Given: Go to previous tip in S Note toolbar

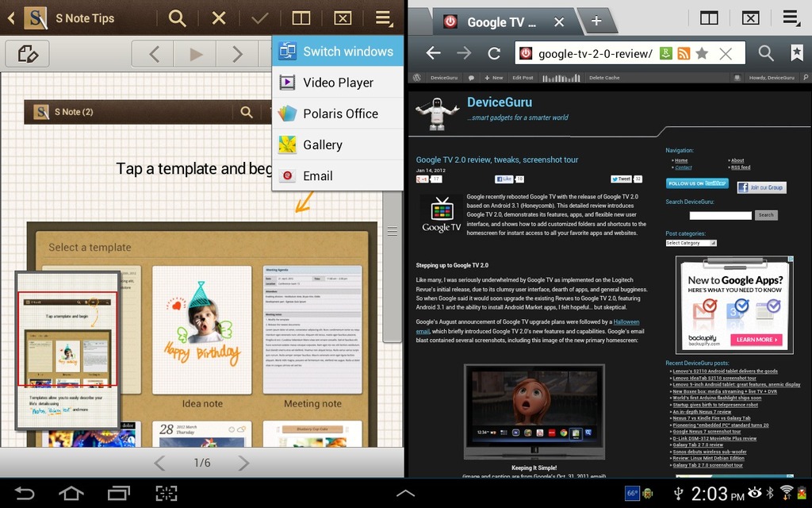Looking at the screenshot, I should click(154, 54).
